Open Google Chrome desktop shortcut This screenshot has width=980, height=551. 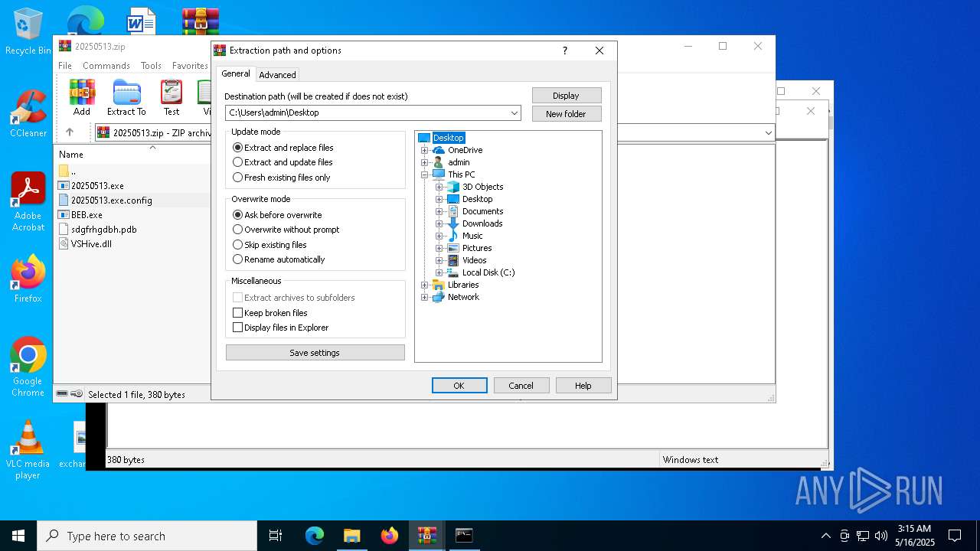(28, 367)
